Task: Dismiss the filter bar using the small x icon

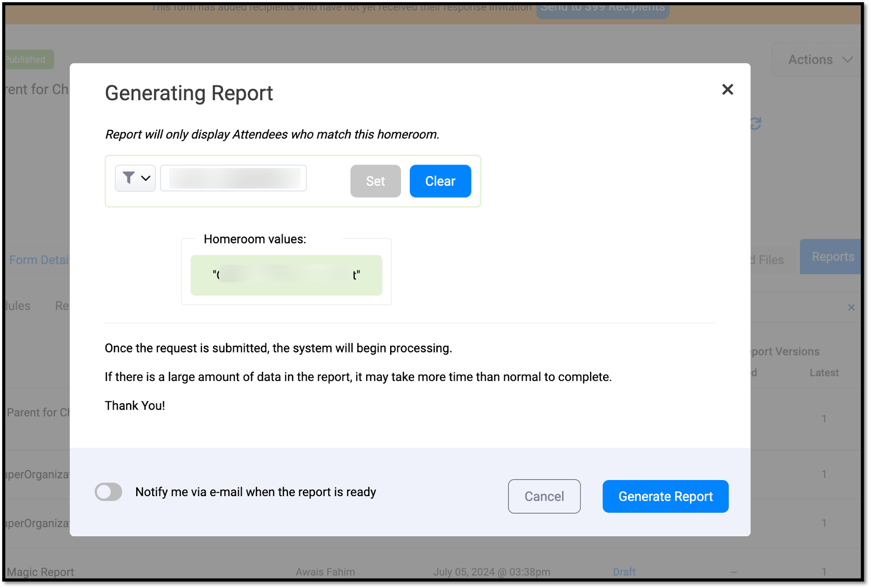Action: [851, 307]
